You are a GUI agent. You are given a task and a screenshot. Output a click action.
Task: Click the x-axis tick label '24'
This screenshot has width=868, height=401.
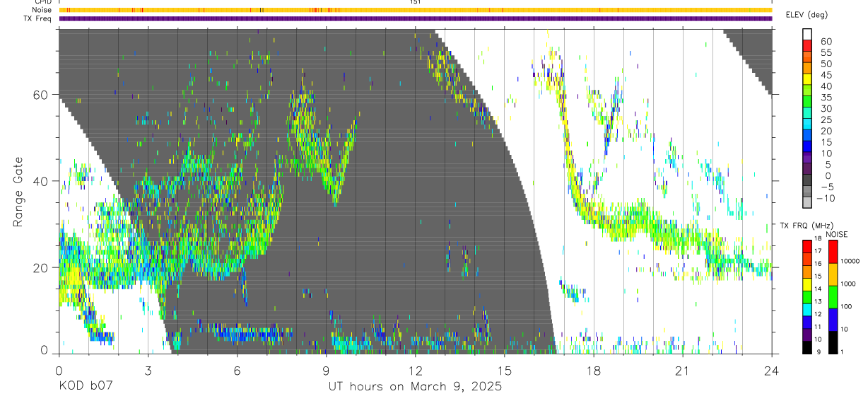pos(772,371)
